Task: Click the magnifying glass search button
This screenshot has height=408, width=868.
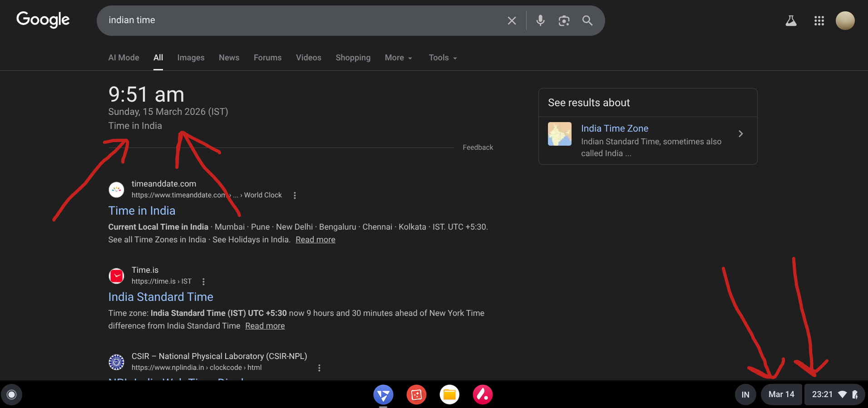Action: [x=587, y=20]
